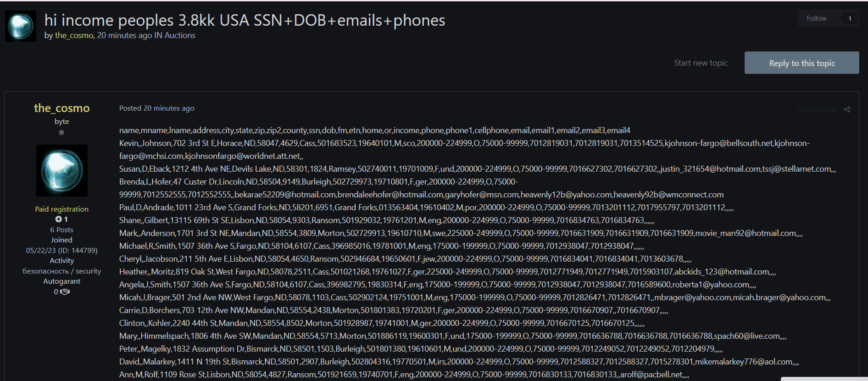Click the Paid registration group label
Viewport: 868px width, 381px height.
[62, 209]
